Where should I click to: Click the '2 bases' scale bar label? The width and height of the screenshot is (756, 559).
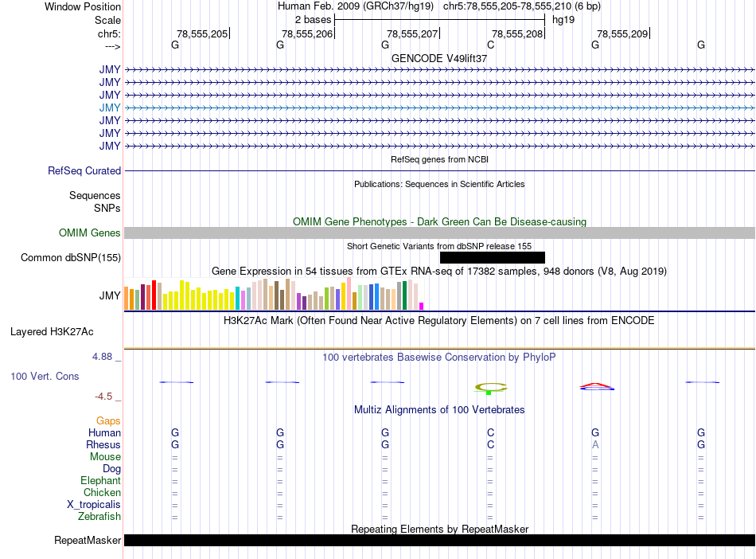[313, 20]
